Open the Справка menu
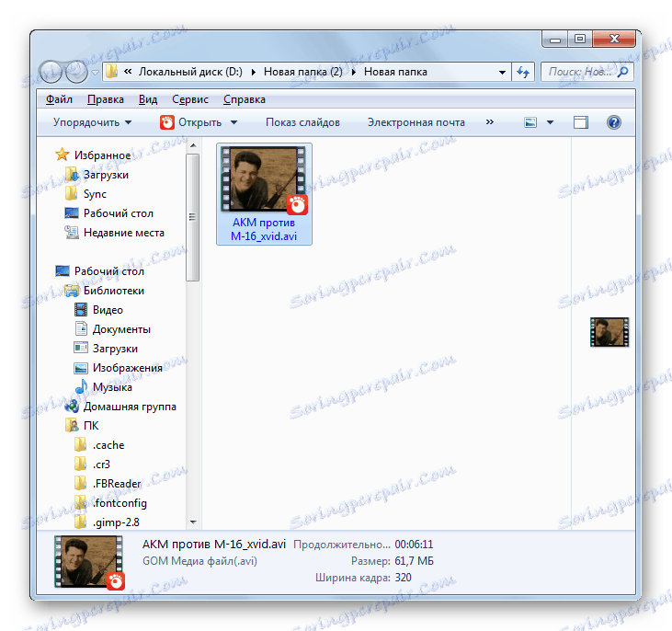 [x=245, y=99]
